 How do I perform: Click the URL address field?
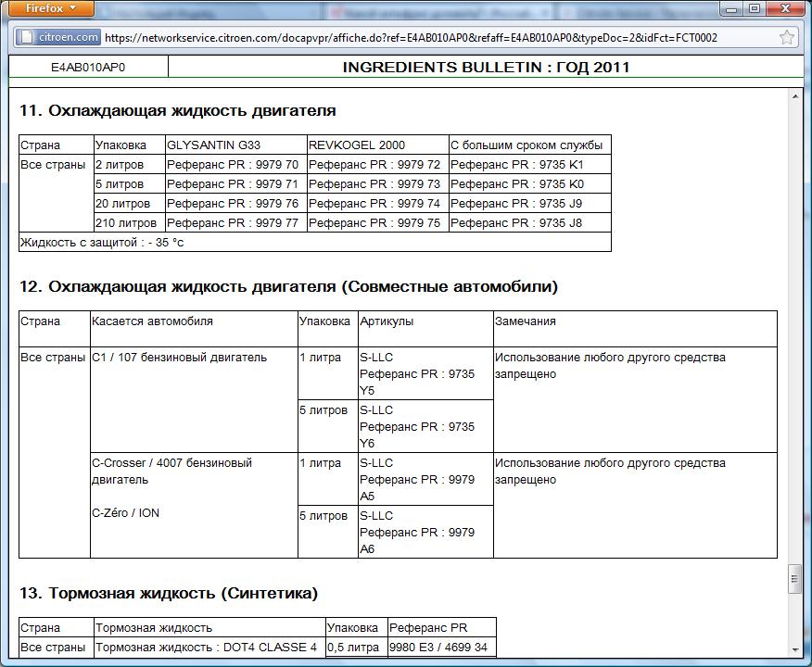(411, 37)
